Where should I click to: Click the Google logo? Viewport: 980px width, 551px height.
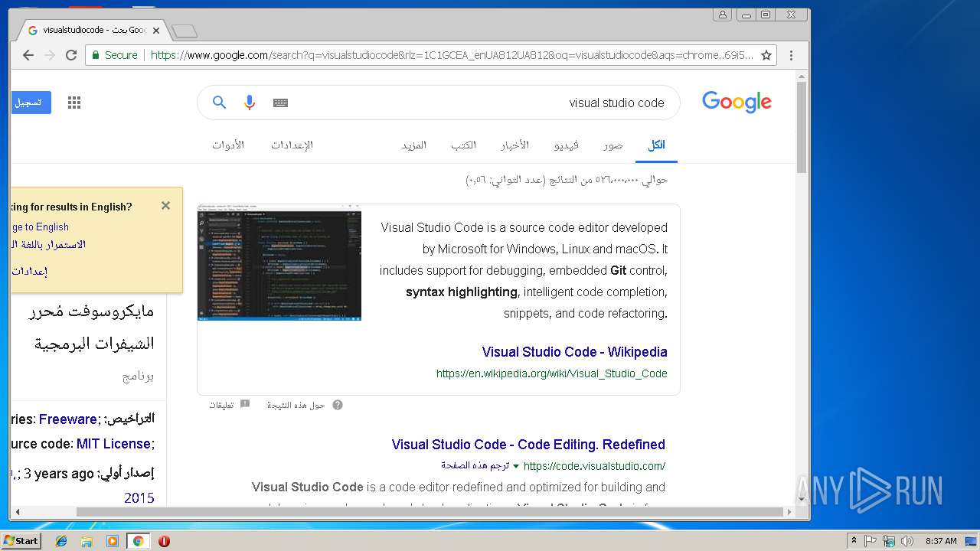coord(737,102)
